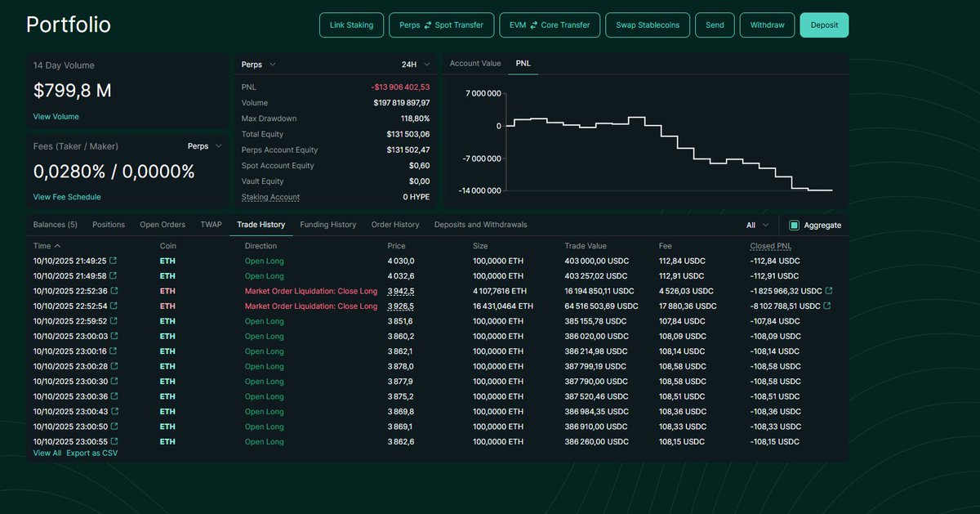Select the PNL chart tab
Image resolution: width=980 pixels, height=514 pixels.
[523, 64]
